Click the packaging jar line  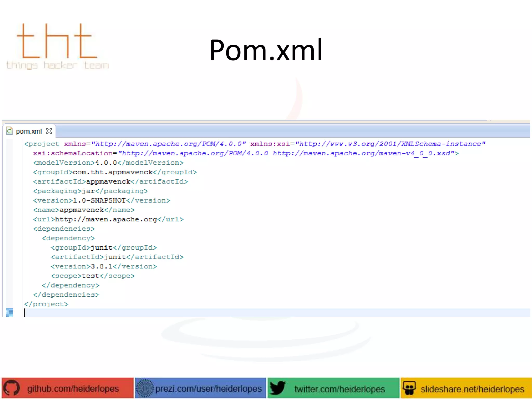(90, 191)
